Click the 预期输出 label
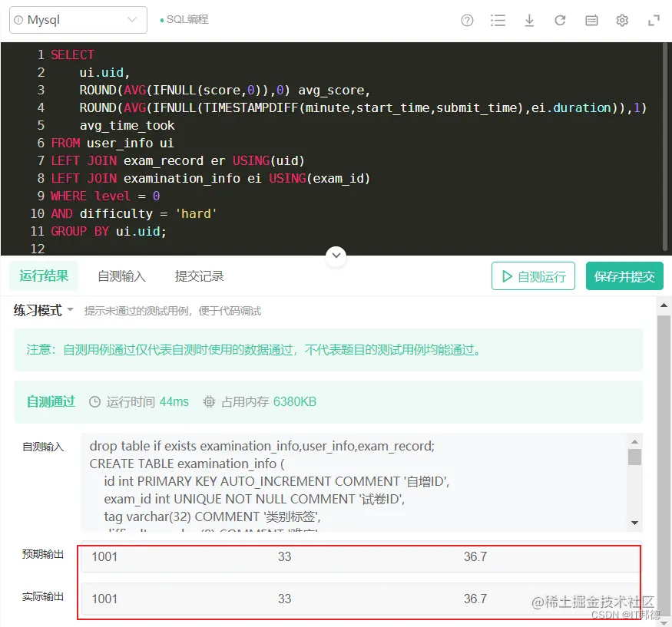The width and height of the screenshot is (672, 627). click(43, 554)
